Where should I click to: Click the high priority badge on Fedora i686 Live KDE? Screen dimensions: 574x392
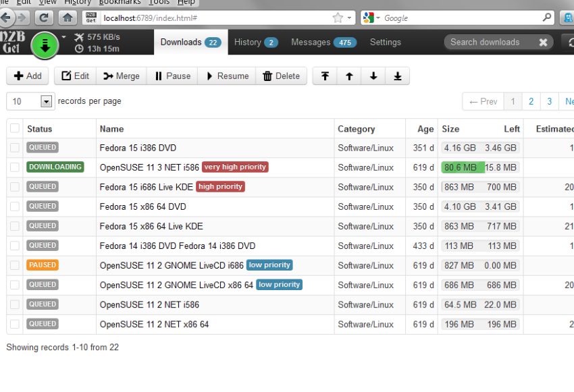coord(220,186)
